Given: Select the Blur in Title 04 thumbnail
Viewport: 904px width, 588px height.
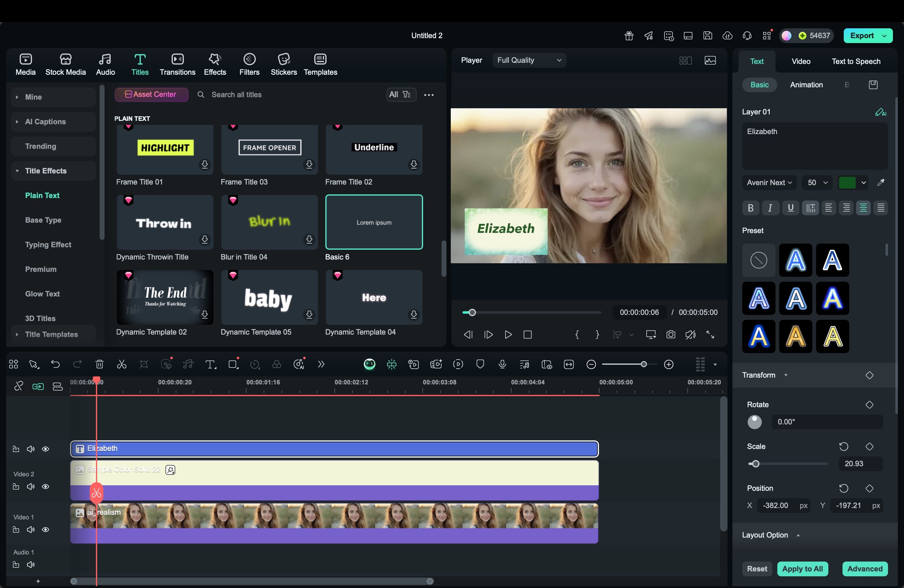Looking at the screenshot, I should 269,222.
